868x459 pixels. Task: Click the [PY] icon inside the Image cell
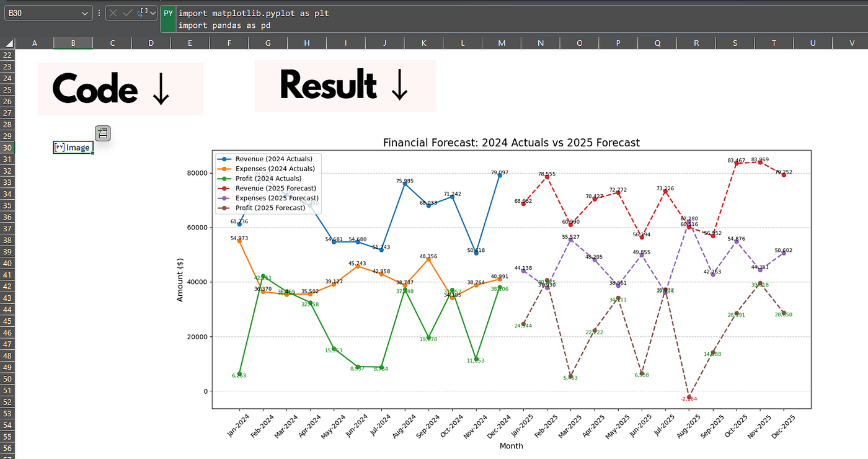60,147
